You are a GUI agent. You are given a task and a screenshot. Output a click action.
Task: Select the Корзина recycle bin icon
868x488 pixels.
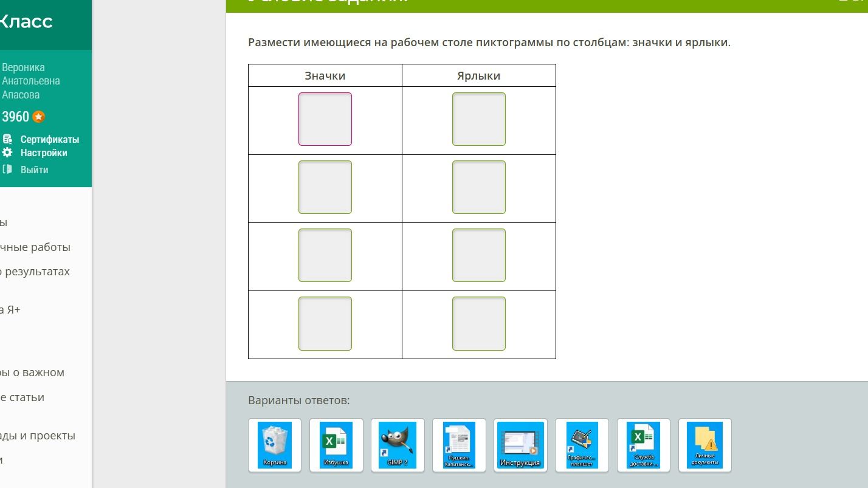tap(275, 445)
